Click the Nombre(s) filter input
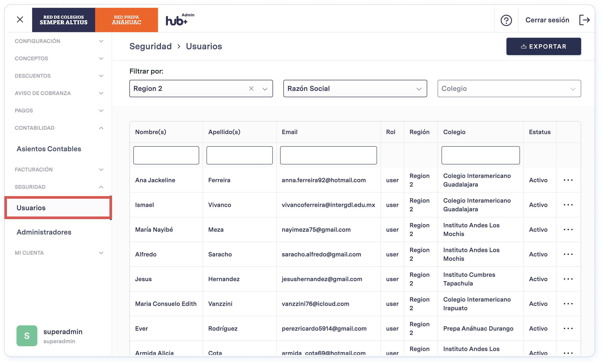 point(166,155)
